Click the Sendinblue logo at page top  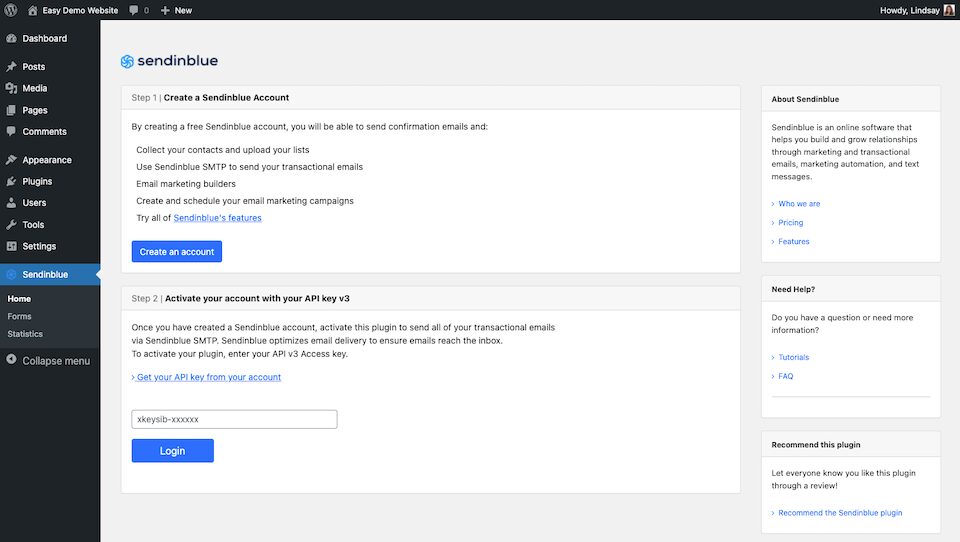pos(170,61)
